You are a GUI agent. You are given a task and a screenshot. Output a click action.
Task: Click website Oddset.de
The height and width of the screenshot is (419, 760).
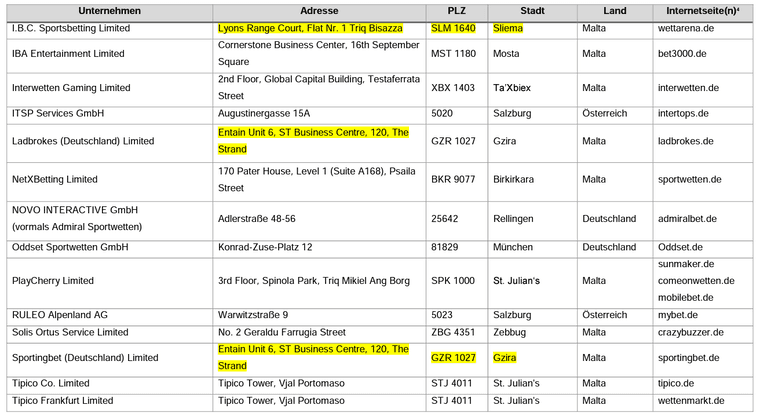point(680,247)
